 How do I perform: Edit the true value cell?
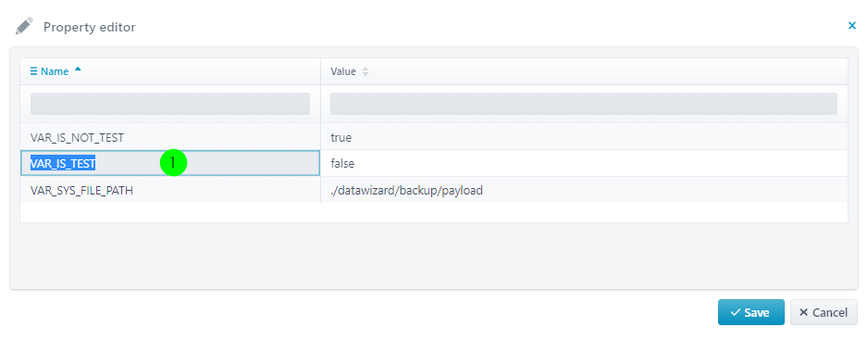584,137
